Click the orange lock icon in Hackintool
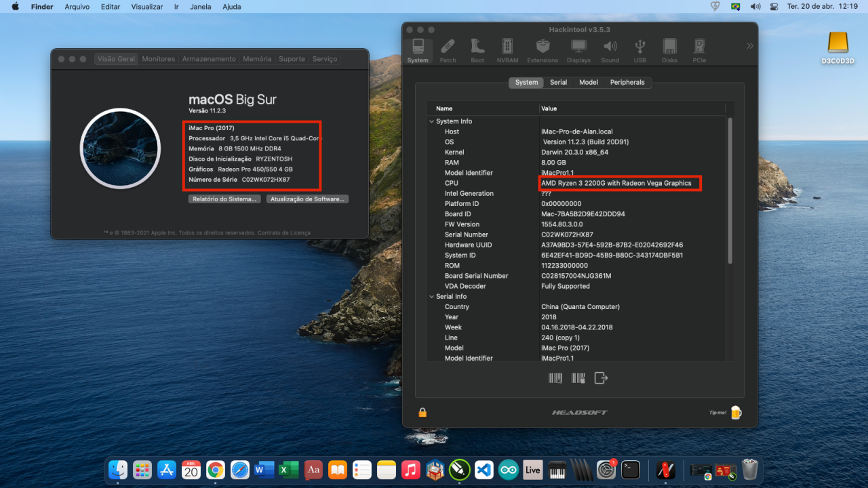 coord(422,412)
